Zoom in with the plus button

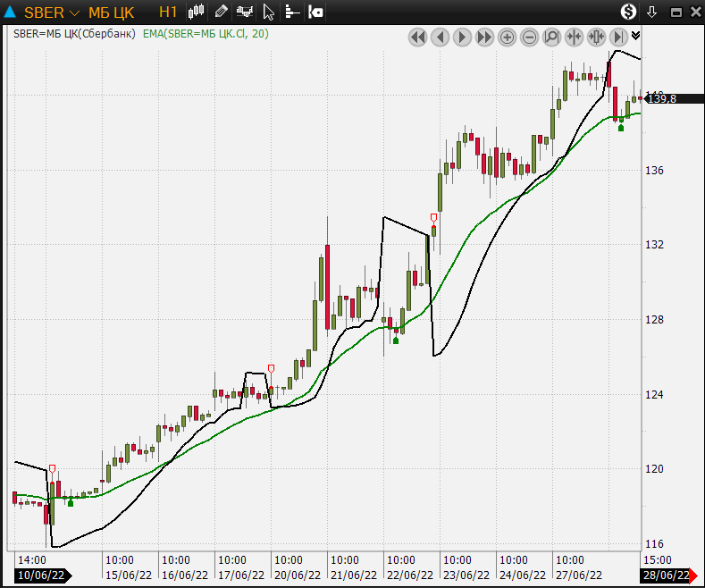[x=507, y=37]
